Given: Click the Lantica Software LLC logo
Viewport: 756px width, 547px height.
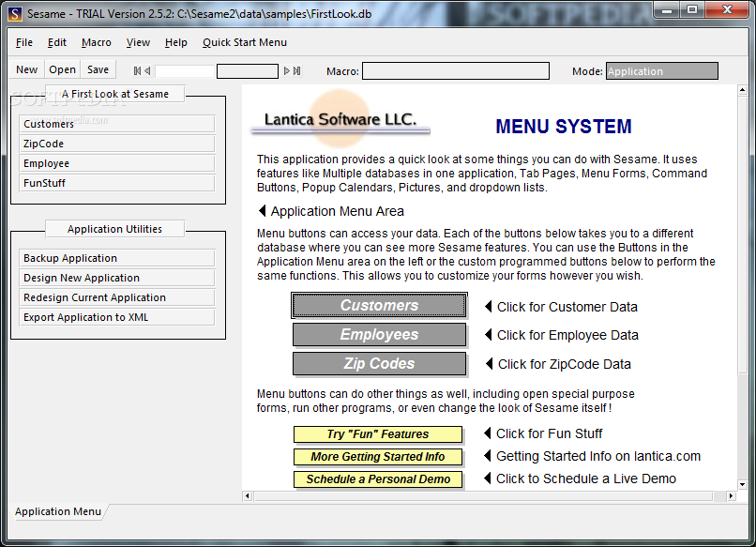Looking at the screenshot, I should click(x=340, y=118).
